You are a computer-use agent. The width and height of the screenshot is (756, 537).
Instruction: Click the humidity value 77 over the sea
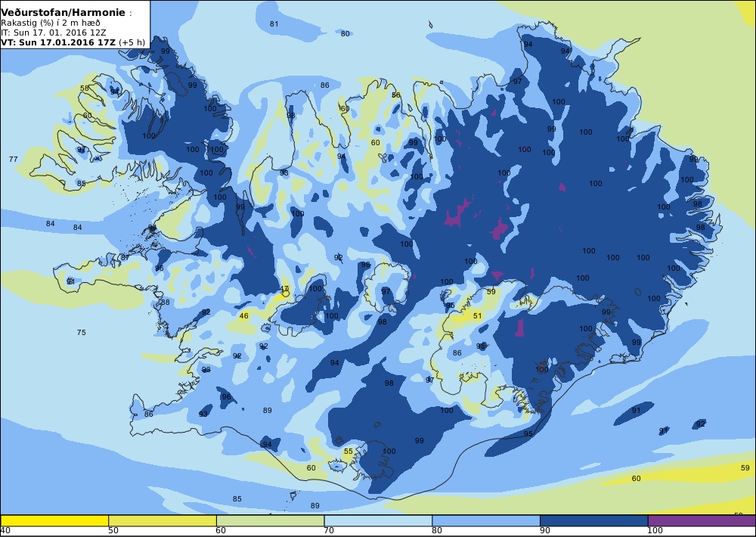[14, 160]
